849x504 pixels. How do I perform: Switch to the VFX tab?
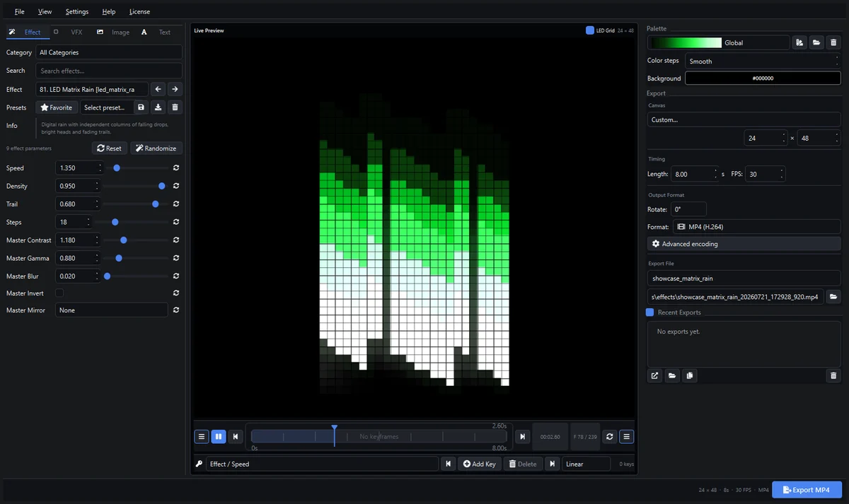point(77,32)
